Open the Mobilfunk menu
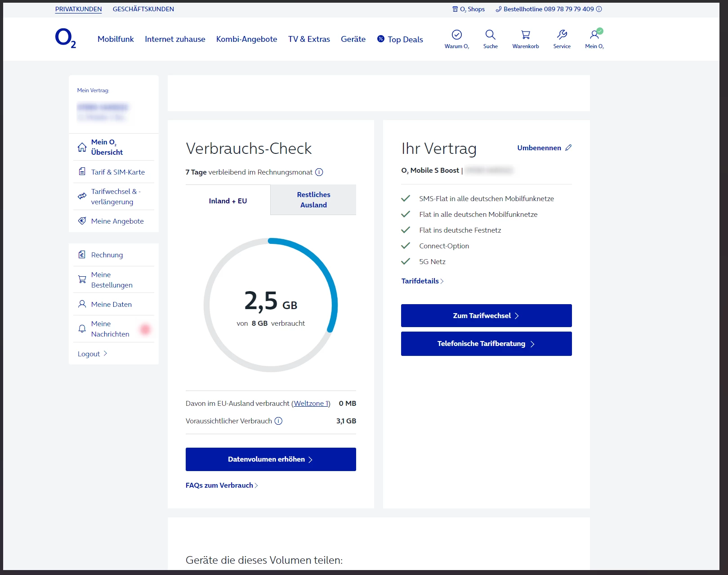 point(116,39)
